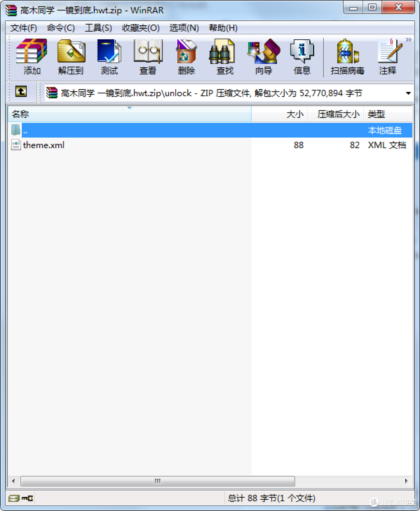Go up one folder level button
This screenshot has width=420, height=511.
[x=21, y=91]
